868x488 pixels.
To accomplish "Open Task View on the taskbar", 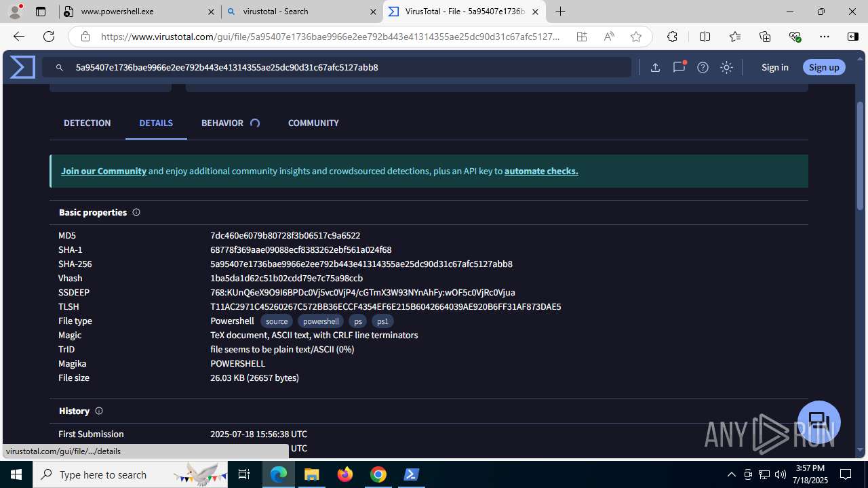I will click(x=244, y=474).
